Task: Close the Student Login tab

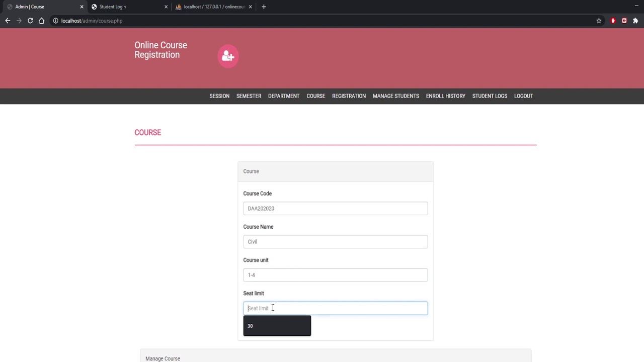Action: [166, 7]
